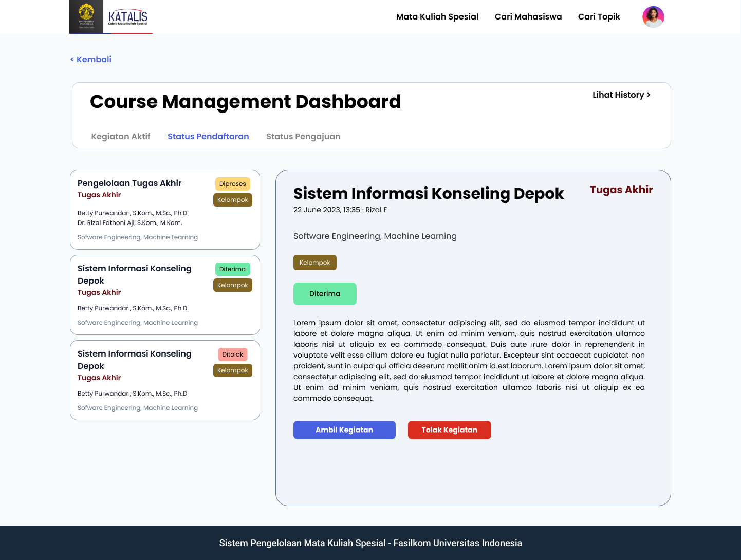Click the KATALIS logo

(128, 17)
